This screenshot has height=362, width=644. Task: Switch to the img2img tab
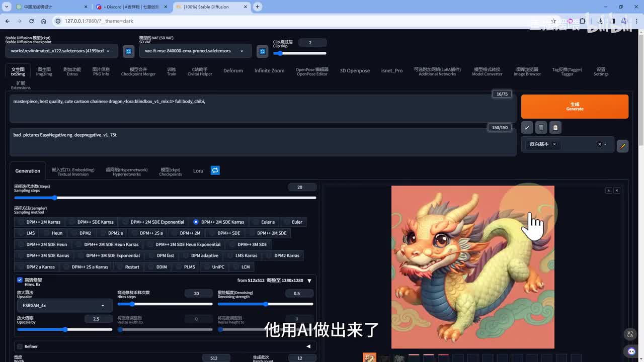[44, 71]
